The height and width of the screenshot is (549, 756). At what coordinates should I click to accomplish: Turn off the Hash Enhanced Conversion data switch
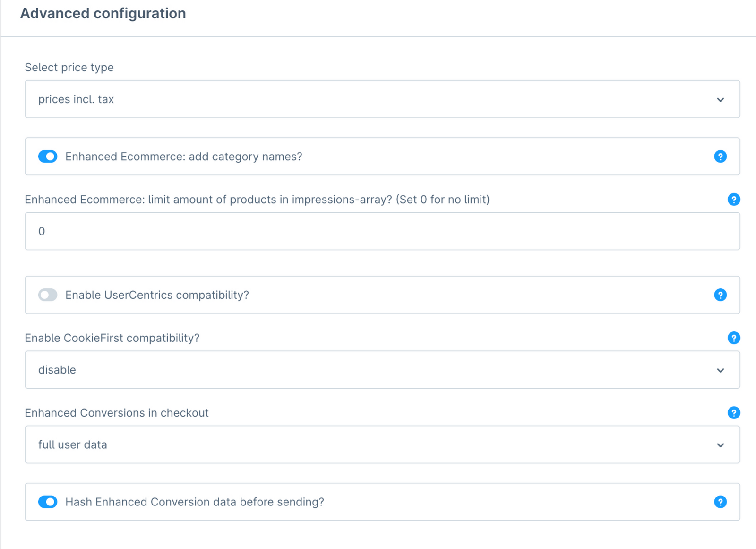pyautogui.click(x=48, y=502)
